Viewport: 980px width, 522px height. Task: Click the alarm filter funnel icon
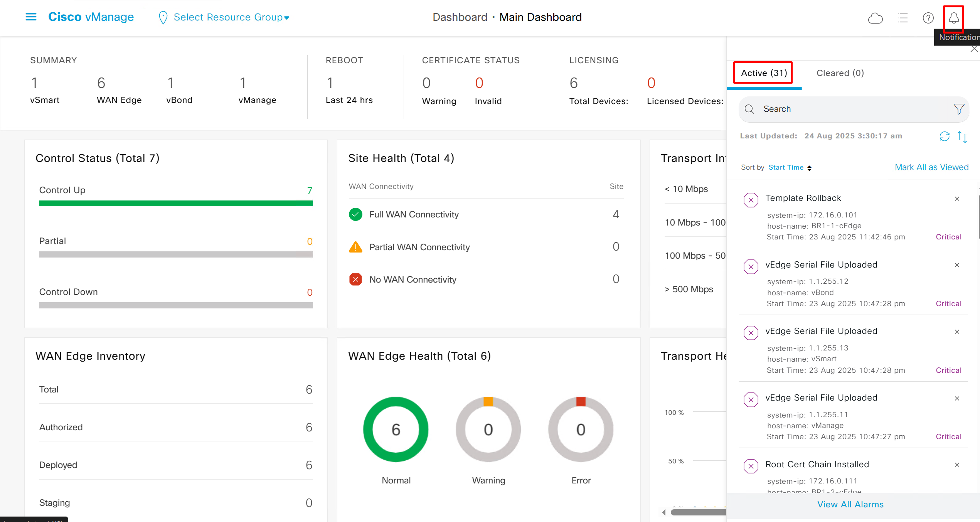point(959,109)
